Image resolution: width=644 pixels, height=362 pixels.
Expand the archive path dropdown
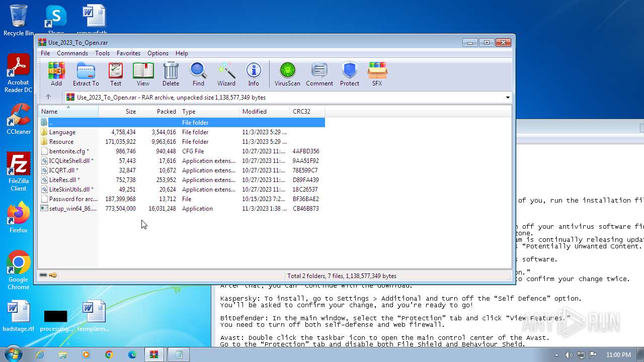coord(507,98)
